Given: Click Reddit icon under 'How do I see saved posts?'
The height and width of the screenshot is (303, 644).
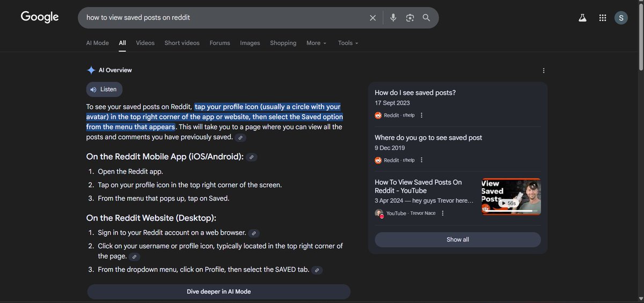Looking at the screenshot, I should pos(378,115).
